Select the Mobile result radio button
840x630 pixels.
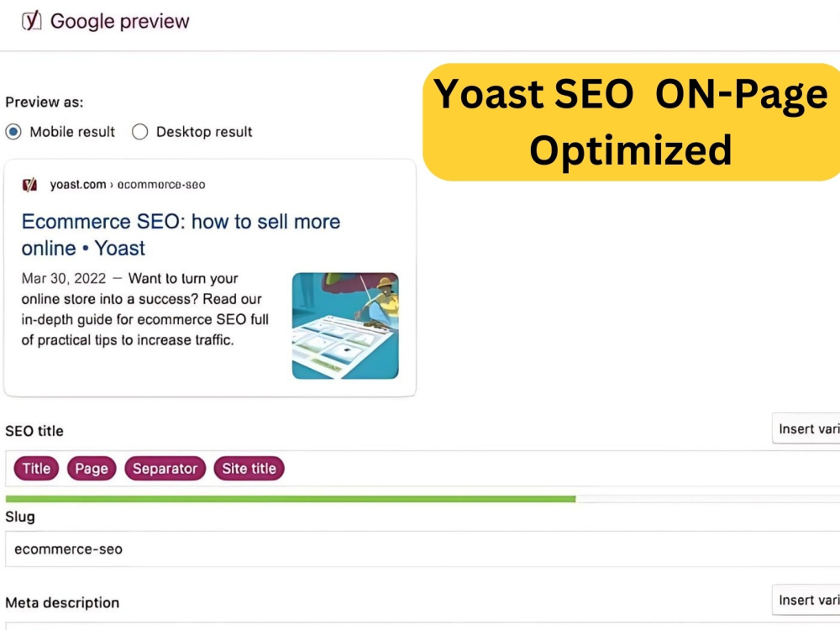(13, 132)
